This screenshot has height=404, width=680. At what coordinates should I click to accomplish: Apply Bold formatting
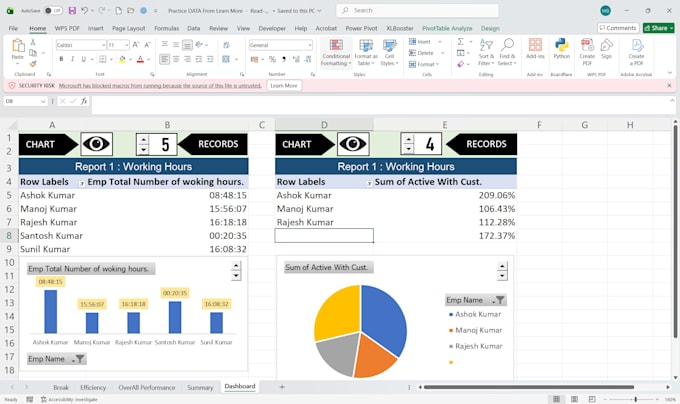61,59
